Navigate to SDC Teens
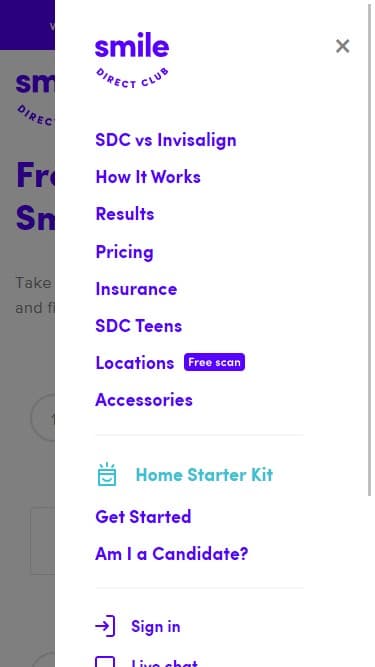This screenshot has height=667, width=375. pyautogui.click(x=139, y=326)
